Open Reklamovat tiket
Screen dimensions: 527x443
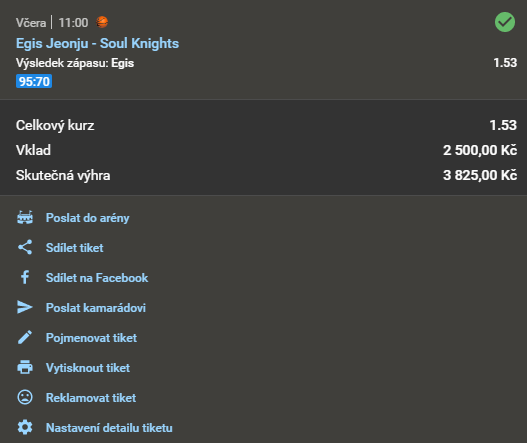click(91, 398)
